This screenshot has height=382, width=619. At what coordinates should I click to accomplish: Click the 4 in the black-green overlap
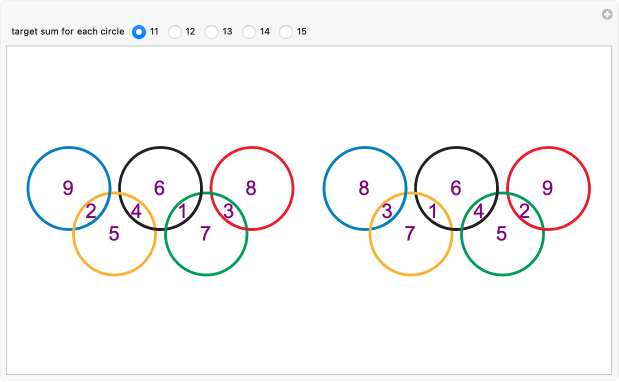pos(478,211)
